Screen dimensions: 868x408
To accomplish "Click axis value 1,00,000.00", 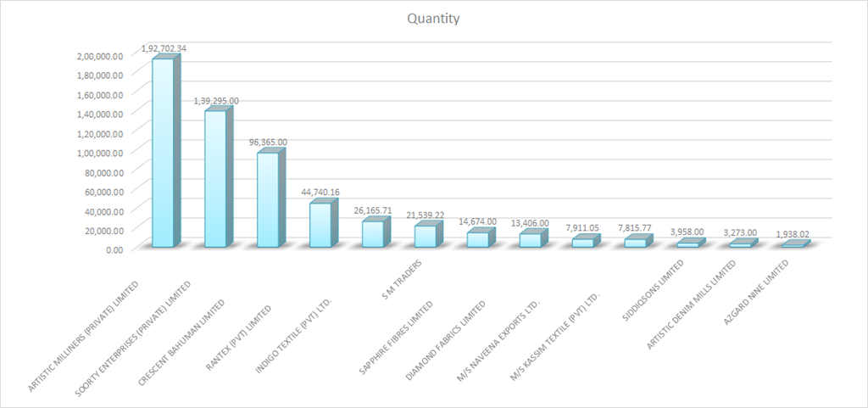I will 100,152.
